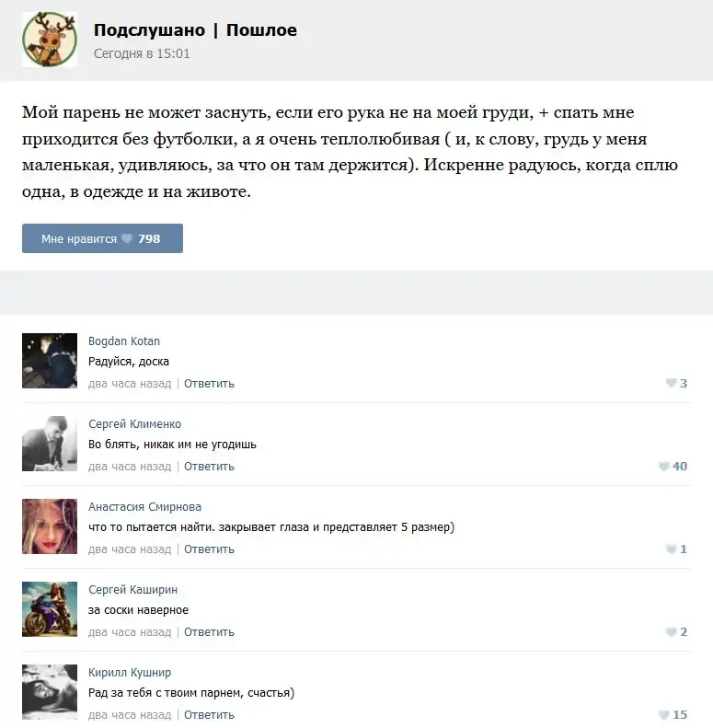Viewport: 713px width, 728px height.
Task: Like Bogdan Kotan's comment heart icon
Action: (671, 383)
